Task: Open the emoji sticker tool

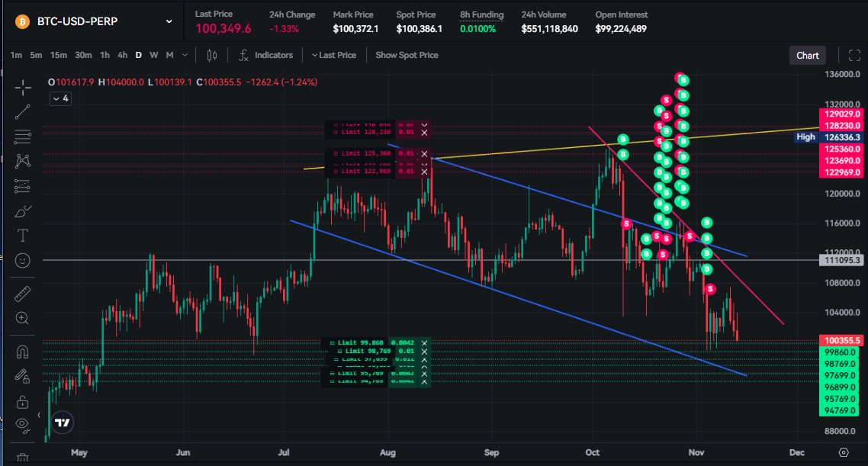Action: 22,260
